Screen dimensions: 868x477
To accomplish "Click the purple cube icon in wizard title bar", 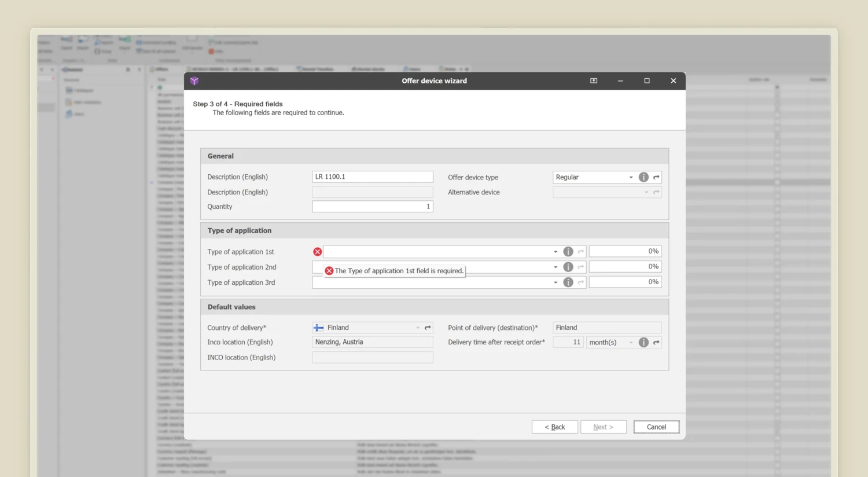I will tap(194, 81).
